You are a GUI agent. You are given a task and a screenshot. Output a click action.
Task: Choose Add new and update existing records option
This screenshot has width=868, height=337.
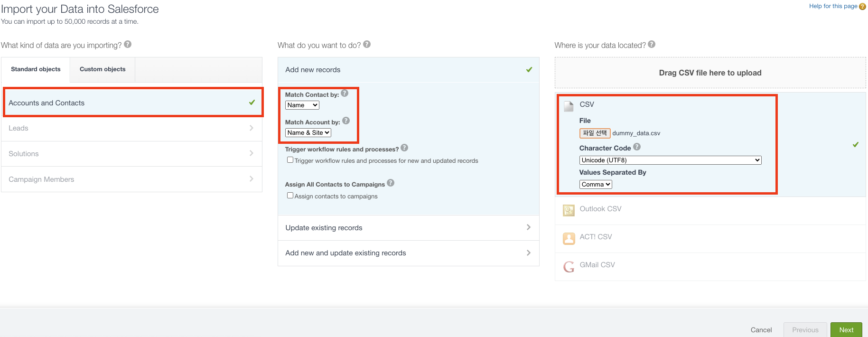pyautogui.click(x=408, y=253)
